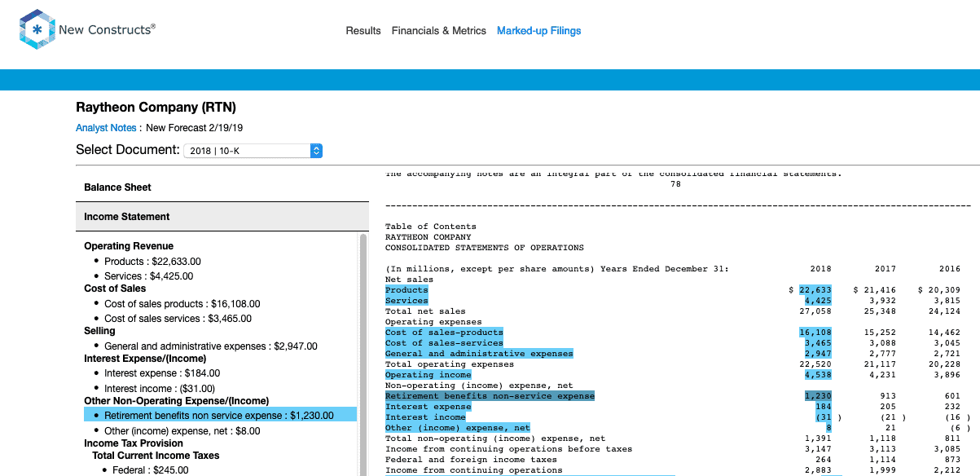Click the highlighted 184 interest expense value
The width and height of the screenshot is (980, 476).
pyautogui.click(x=824, y=407)
